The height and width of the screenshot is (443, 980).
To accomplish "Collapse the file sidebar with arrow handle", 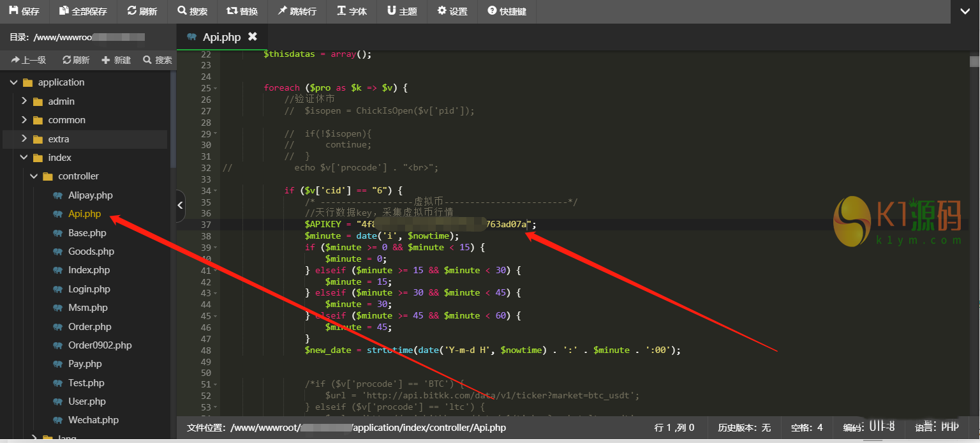I will click(180, 205).
